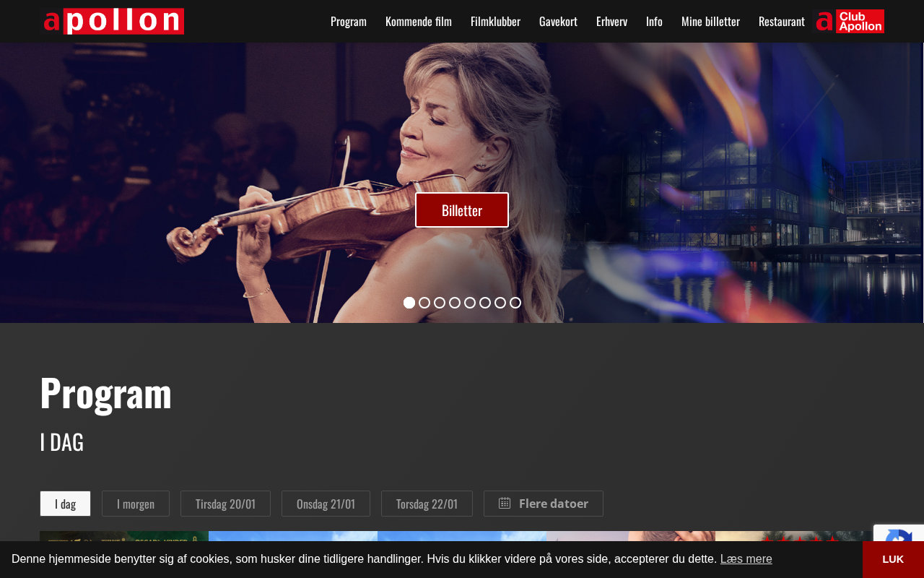The width and height of the screenshot is (924, 578).
Task: Click the Billetter button on the banner
Action: 462,210
